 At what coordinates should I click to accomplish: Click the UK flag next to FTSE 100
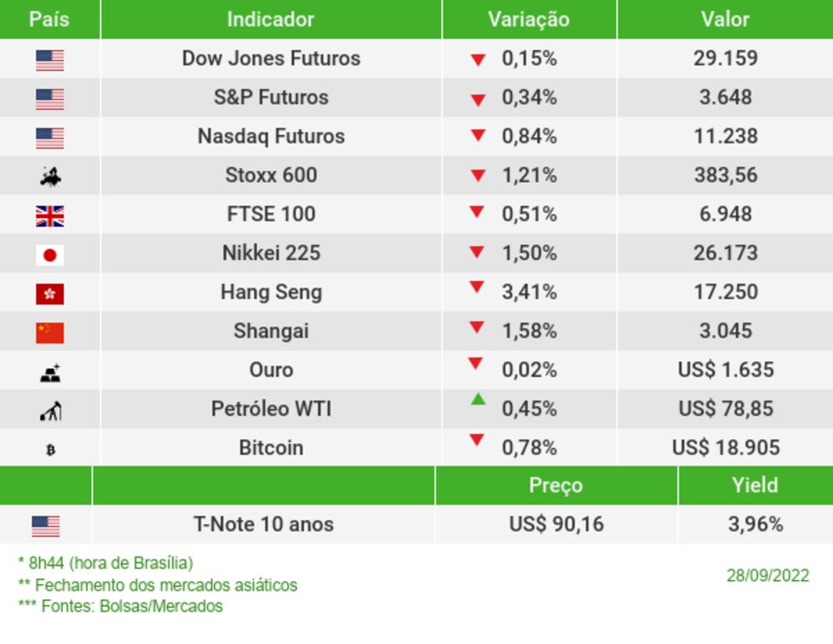(50, 217)
